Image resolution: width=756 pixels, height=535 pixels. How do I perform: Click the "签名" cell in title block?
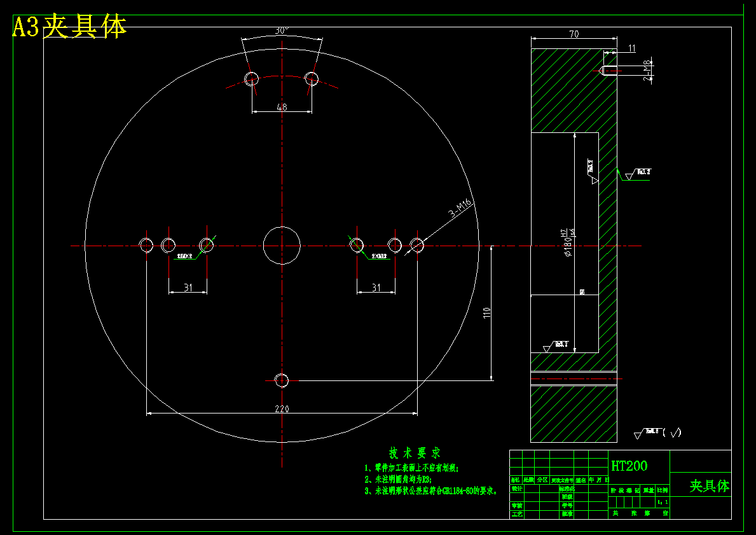(x=581, y=480)
